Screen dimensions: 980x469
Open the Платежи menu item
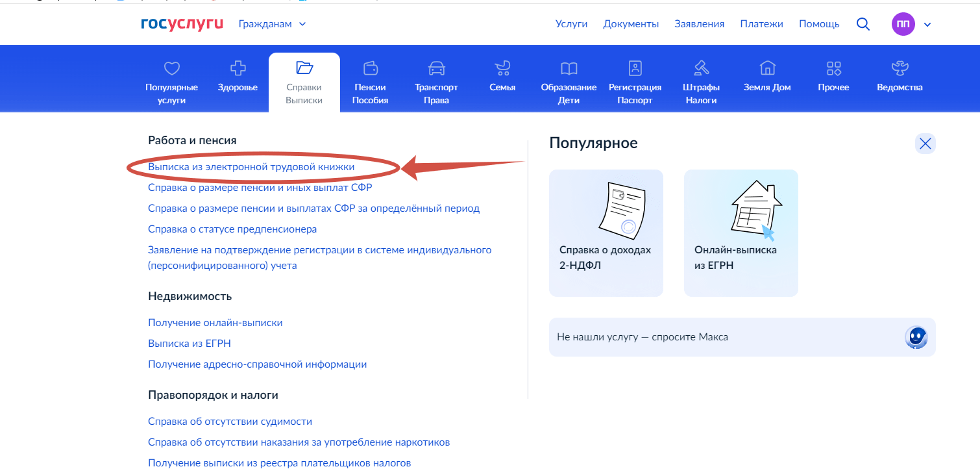[x=761, y=24]
